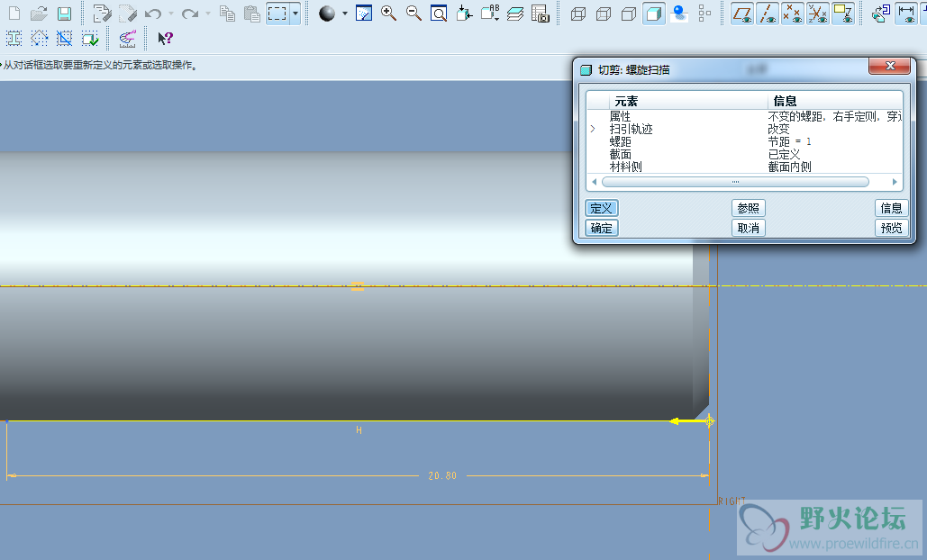Viewport: 927px width, 560px height.
Task: Select the 截面 element row
Action: coord(745,154)
